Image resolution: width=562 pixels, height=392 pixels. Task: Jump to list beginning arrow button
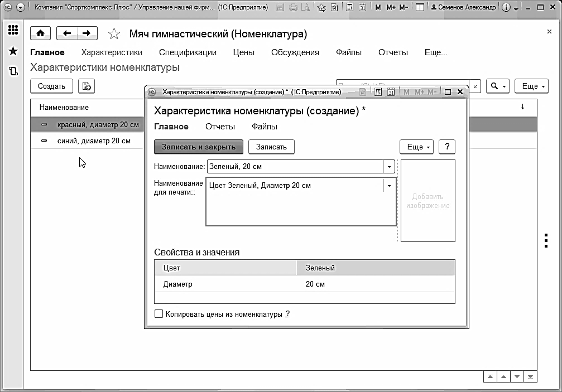490,376
